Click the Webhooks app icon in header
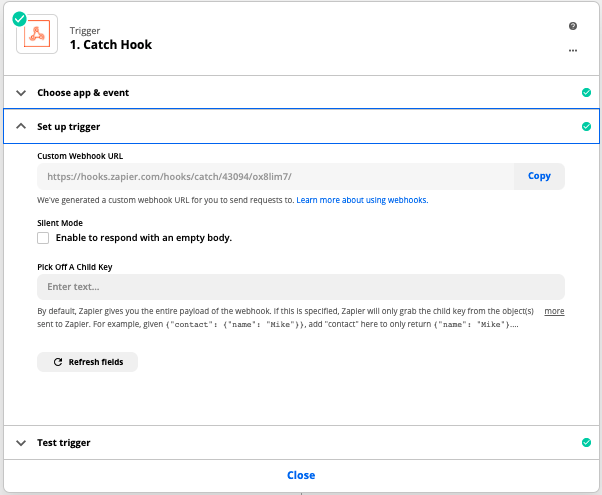The image size is (602, 495). 37,34
